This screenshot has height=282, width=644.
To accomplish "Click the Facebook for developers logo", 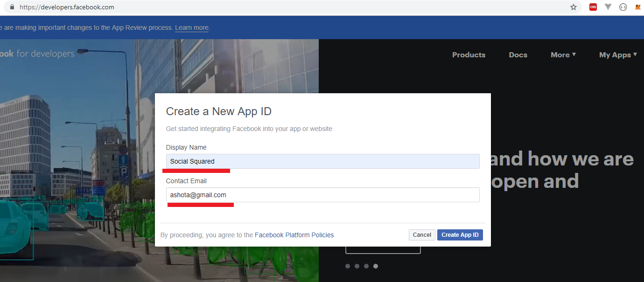I will 37,54.
